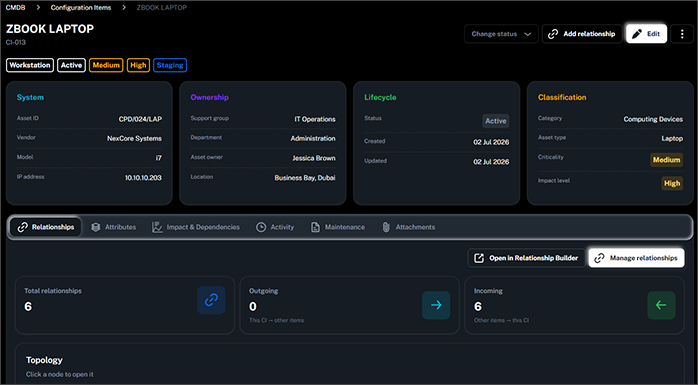Click IP address 10.10.10.203
The width and height of the screenshot is (698, 385).
pyautogui.click(x=143, y=178)
